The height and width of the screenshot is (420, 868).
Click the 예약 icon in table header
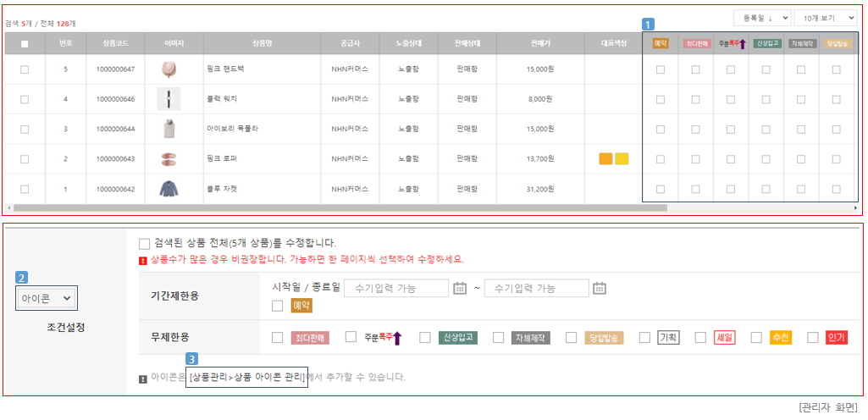point(661,42)
